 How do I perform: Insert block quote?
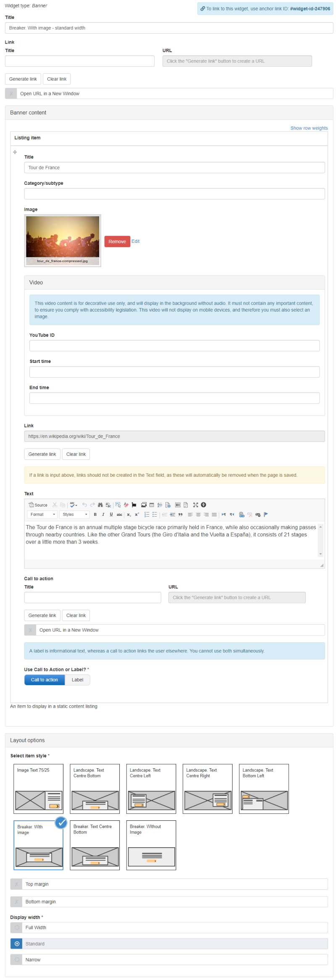click(x=180, y=515)
